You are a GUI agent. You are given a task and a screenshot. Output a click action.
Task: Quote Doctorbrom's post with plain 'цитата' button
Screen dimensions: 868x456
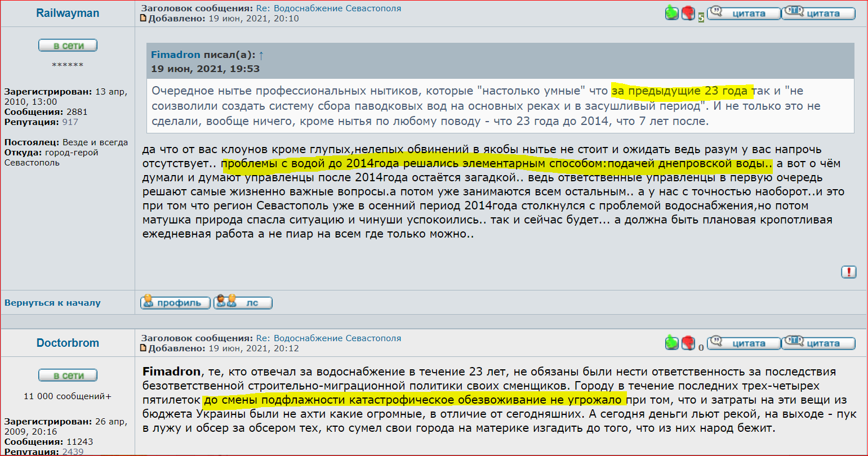click(744, 343)
